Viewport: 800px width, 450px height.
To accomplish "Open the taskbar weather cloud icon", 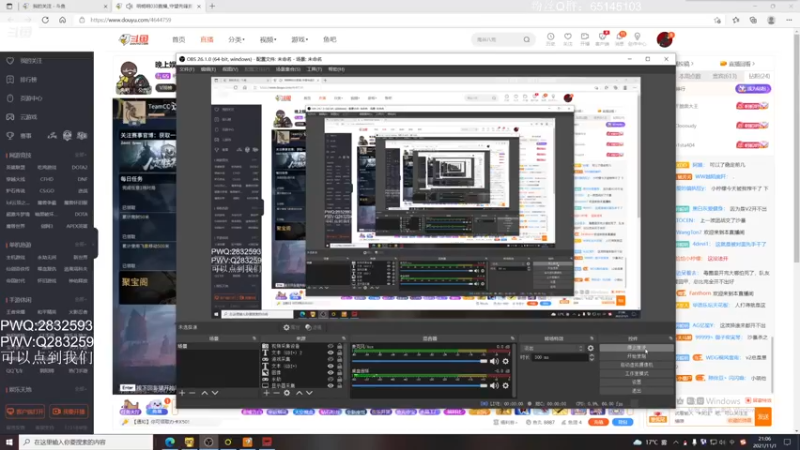I will (x=638, y=442).
